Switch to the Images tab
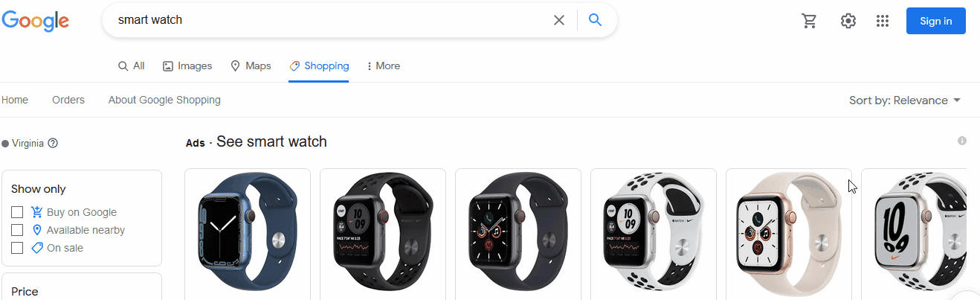This screenshot has width=980, height=300. (187, 66)
